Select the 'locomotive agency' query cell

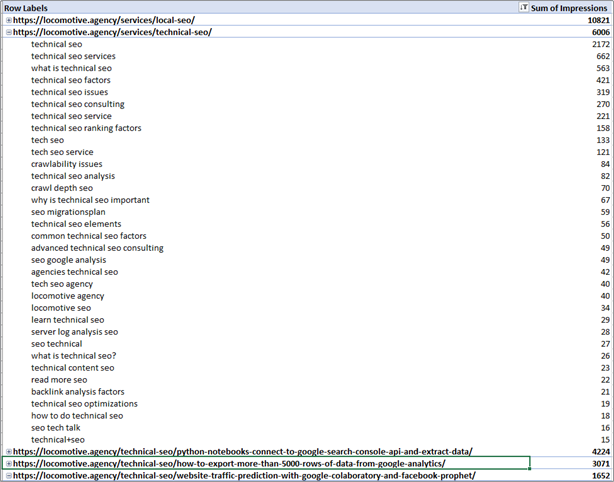click(x=67, y=296)
